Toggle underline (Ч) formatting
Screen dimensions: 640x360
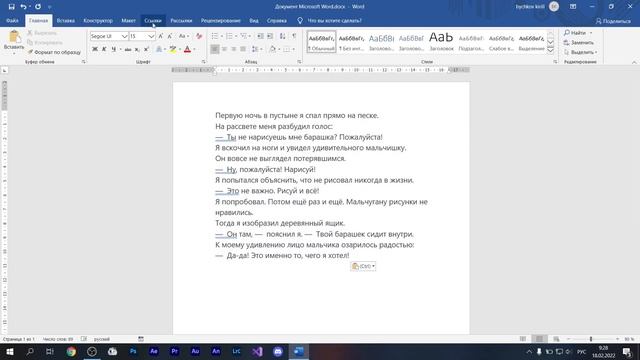(x=113, y=49)
